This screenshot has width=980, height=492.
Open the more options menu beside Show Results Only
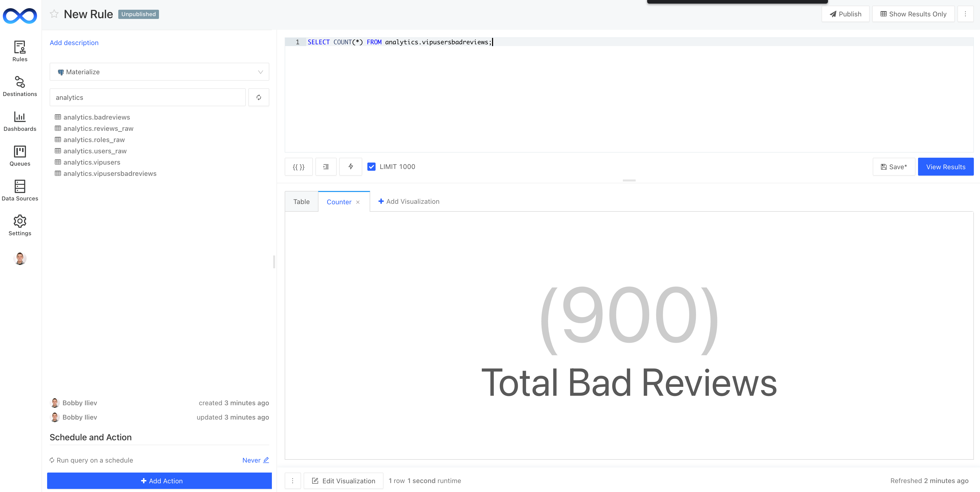(965, 14)
